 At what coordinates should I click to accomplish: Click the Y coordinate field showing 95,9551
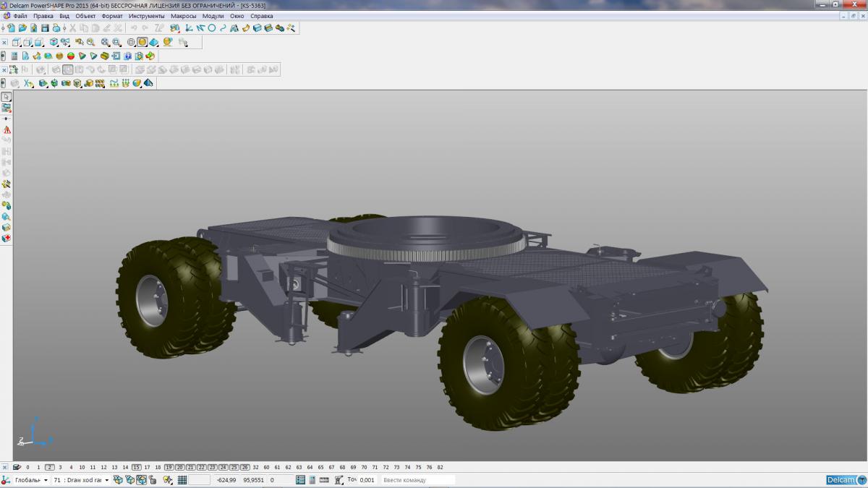pyautogui.click(x=252, y=480)
